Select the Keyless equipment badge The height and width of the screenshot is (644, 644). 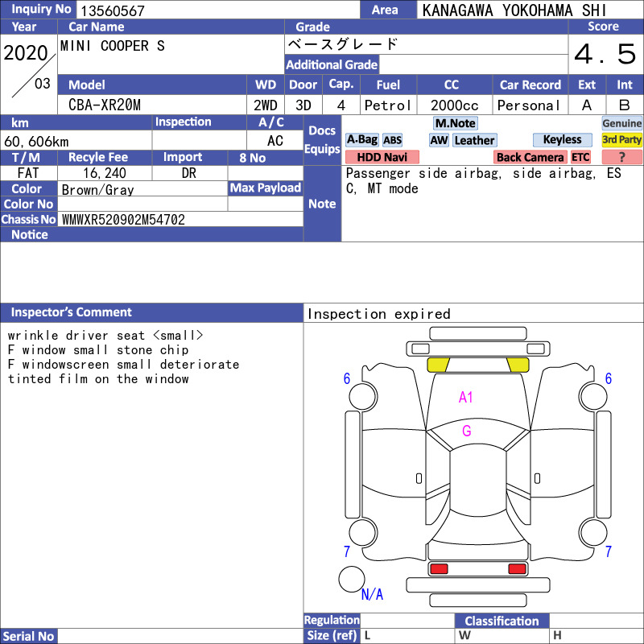562,139
